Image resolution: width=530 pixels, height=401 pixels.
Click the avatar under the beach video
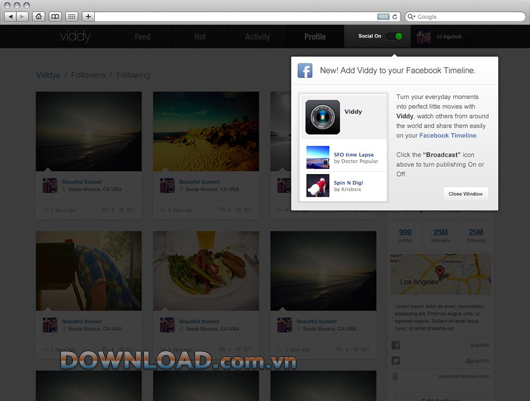[x=167, y=186]
